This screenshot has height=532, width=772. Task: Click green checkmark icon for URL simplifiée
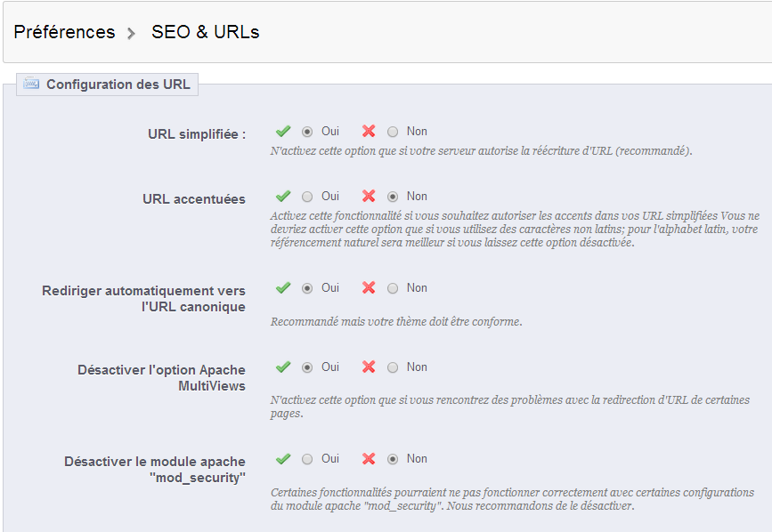(283, 132)
